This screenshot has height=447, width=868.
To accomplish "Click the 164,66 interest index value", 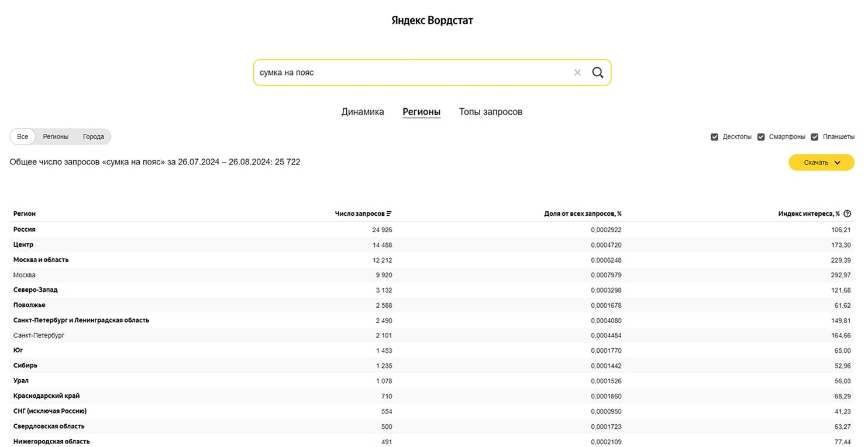I will coord(841,336).
